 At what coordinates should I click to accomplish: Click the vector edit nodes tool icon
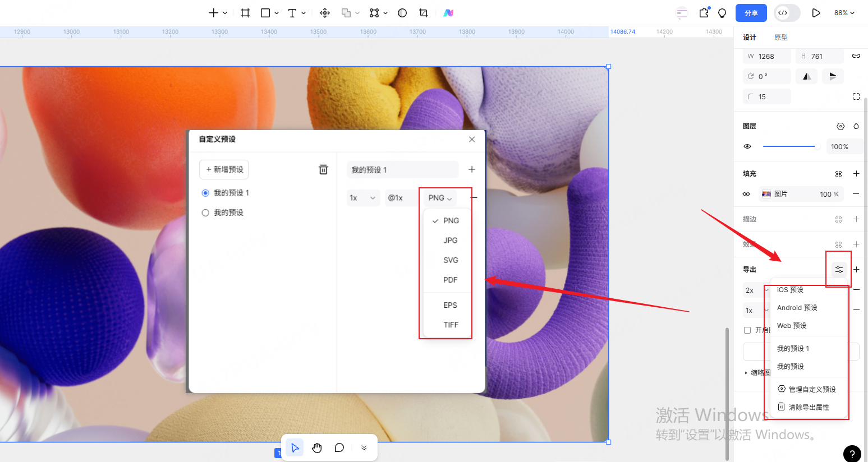(x=374, y=13)
